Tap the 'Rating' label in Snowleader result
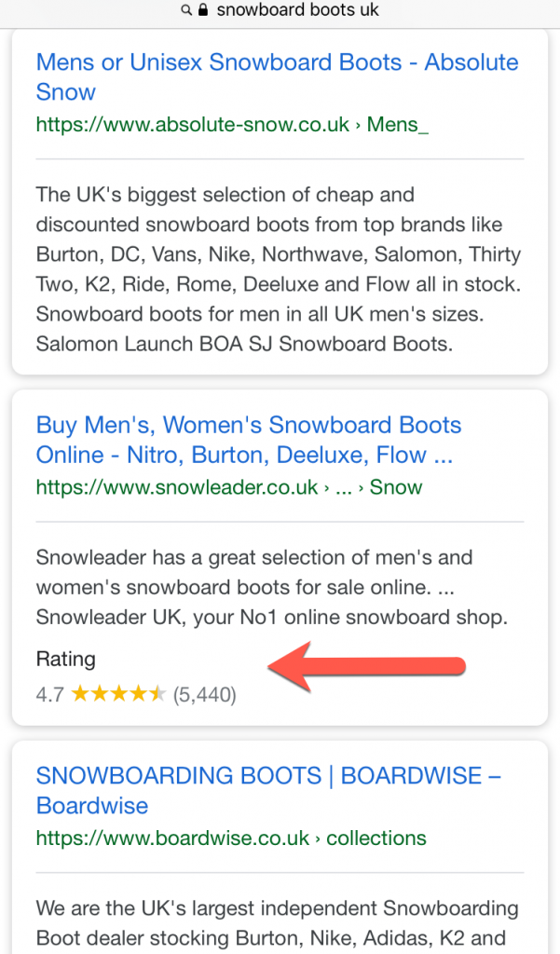 click(x=66, y=659)
